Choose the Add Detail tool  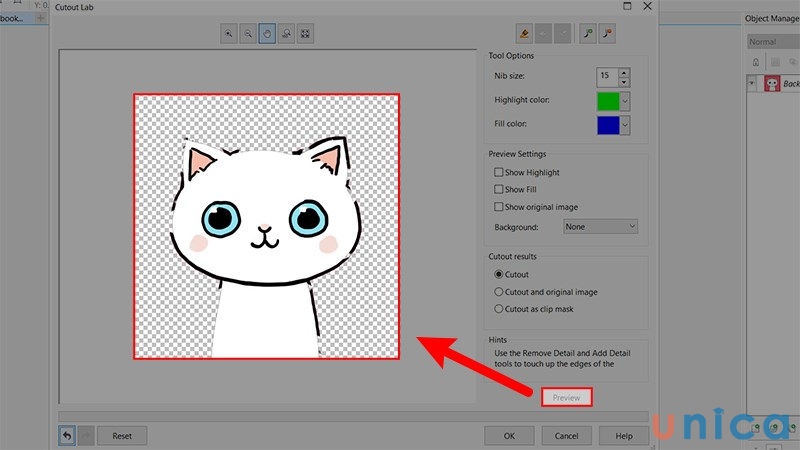587,34
